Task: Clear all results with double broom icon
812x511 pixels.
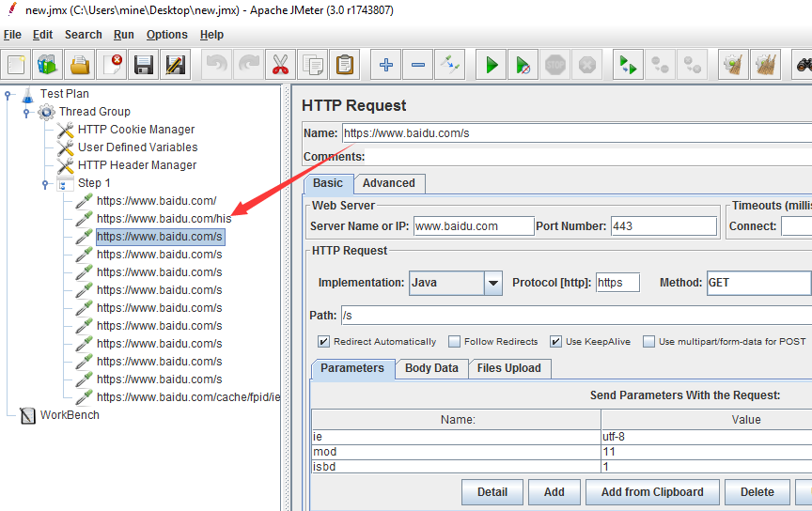Action: coord(765,65)
